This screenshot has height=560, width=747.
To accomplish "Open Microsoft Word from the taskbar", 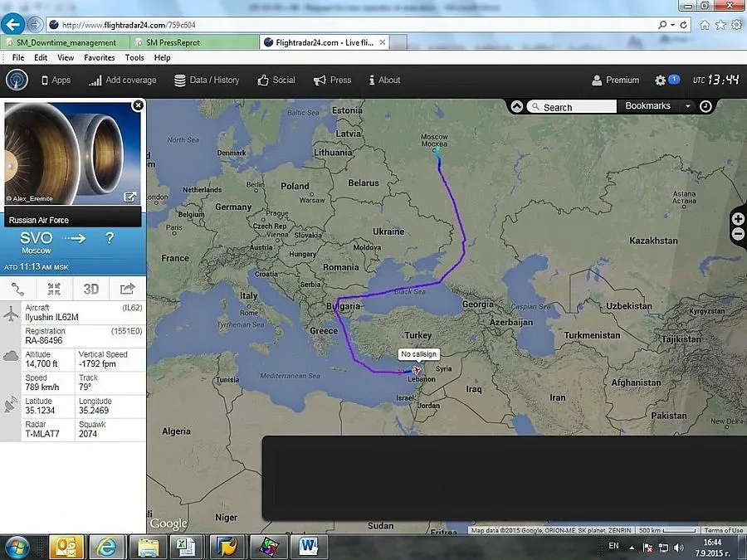I will click(308, 546).
